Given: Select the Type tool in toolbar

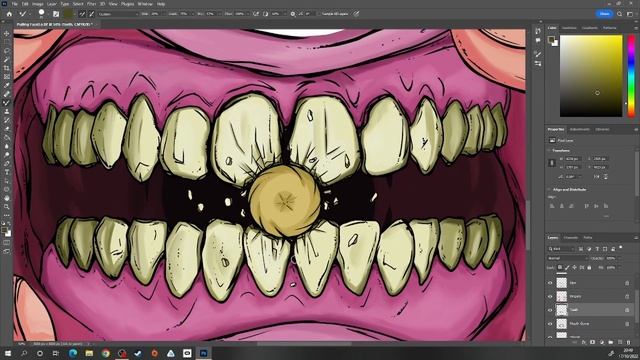Looking at the screenshot, I should [x=7, y=172].
